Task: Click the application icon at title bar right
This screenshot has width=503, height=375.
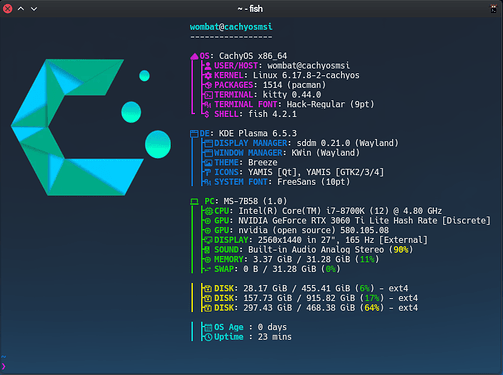Action: (x=493, y=9)
